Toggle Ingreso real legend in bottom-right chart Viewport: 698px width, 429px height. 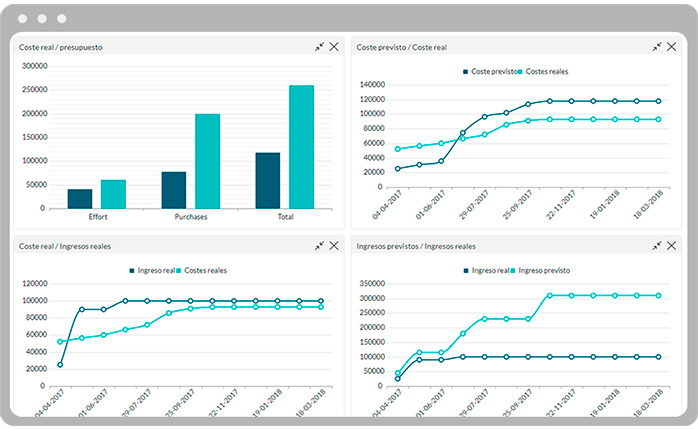point(487,270)
